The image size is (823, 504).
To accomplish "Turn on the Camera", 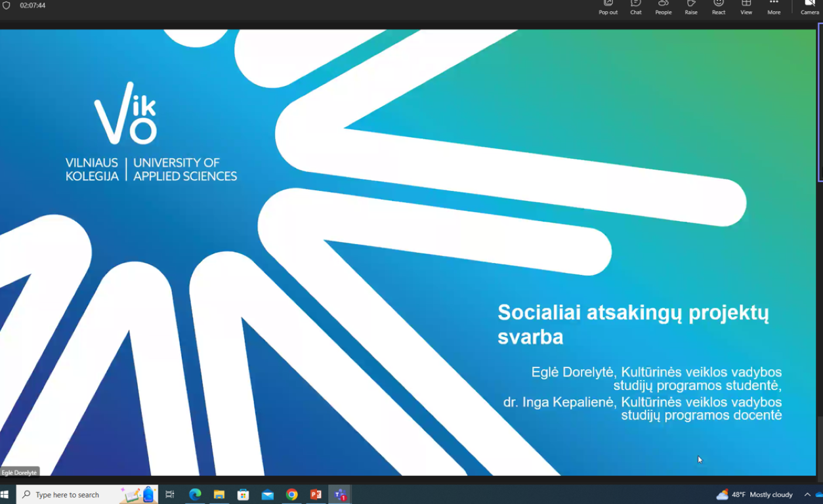I will coord(809,7).
